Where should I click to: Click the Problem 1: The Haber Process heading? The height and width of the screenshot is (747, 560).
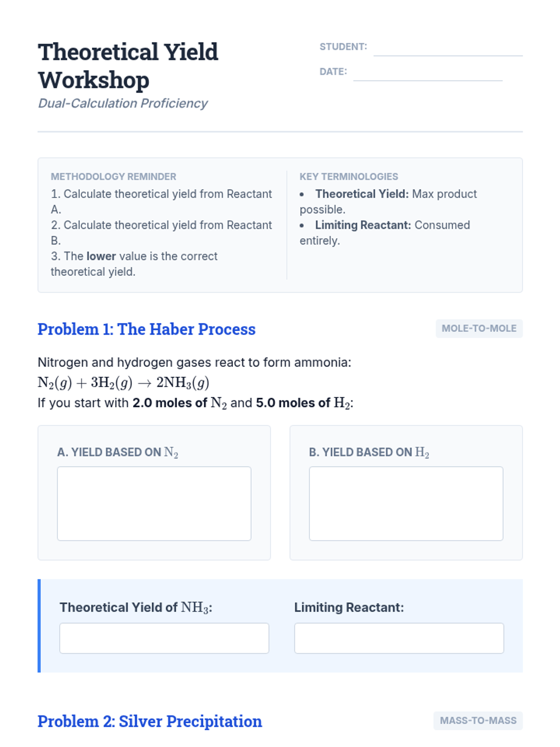tap(147, 329)
